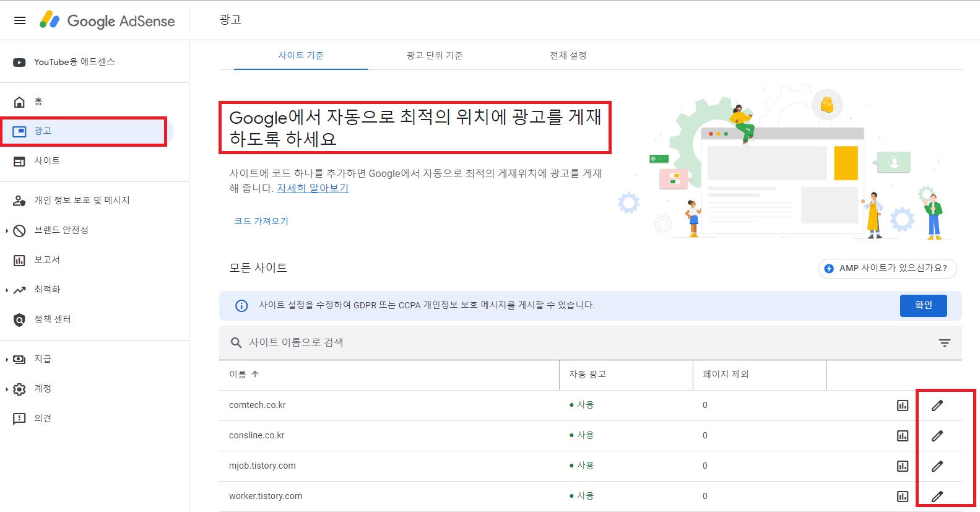
Task: Open 의견 feedback in sidebar
Action: pyautogui.click(x=43, y=419)
